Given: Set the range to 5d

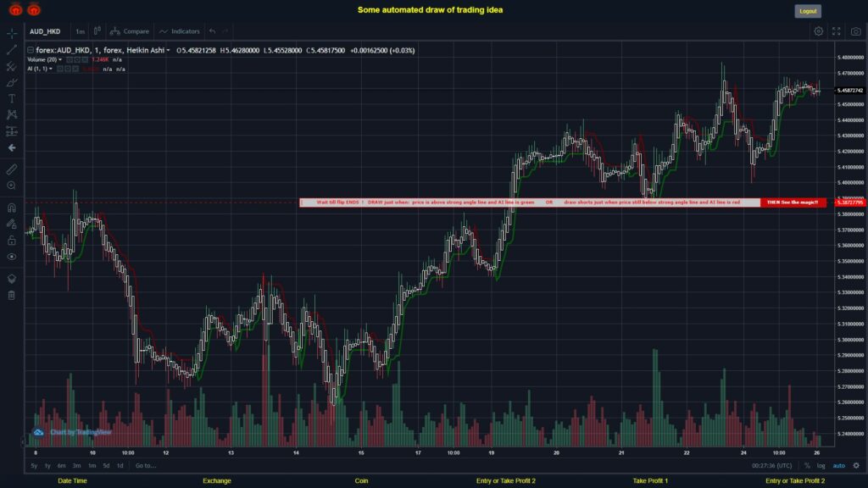Looking at the screenshot, I should pyautogui.click(x=106, y=466).
